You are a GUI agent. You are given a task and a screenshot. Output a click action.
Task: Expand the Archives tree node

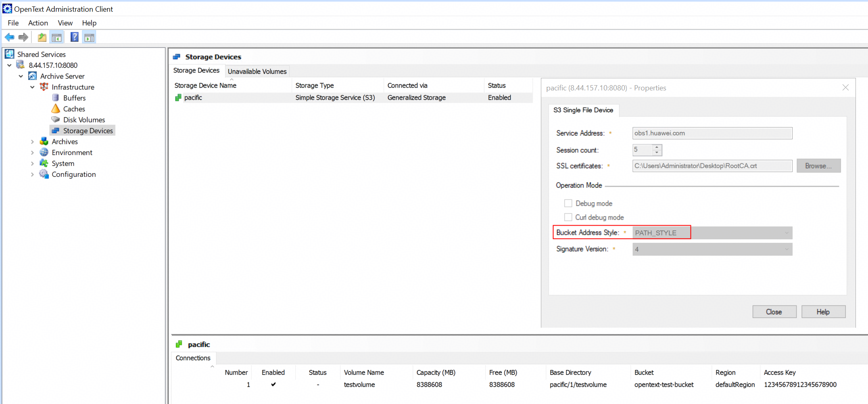tap(33, 142)
